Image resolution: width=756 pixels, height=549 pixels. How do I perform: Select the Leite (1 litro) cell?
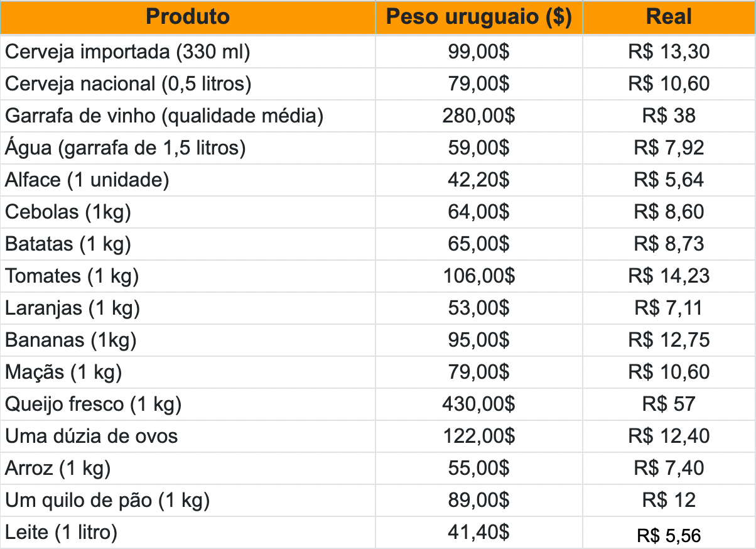(x=61, y=533)
